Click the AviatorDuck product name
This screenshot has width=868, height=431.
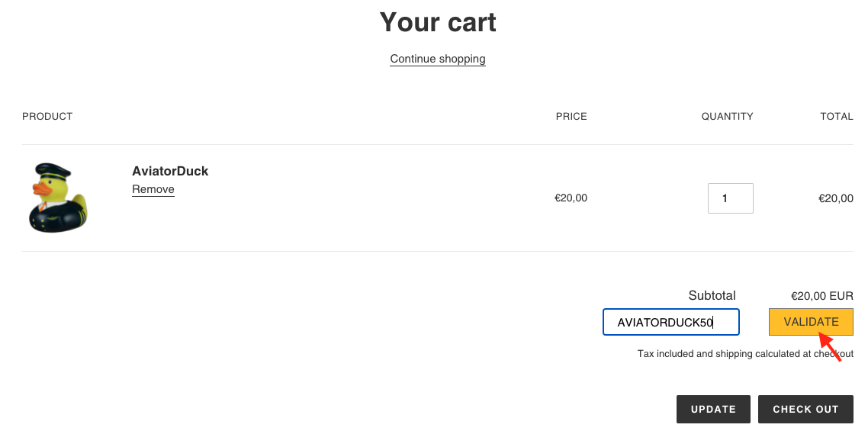pos(170,171)
